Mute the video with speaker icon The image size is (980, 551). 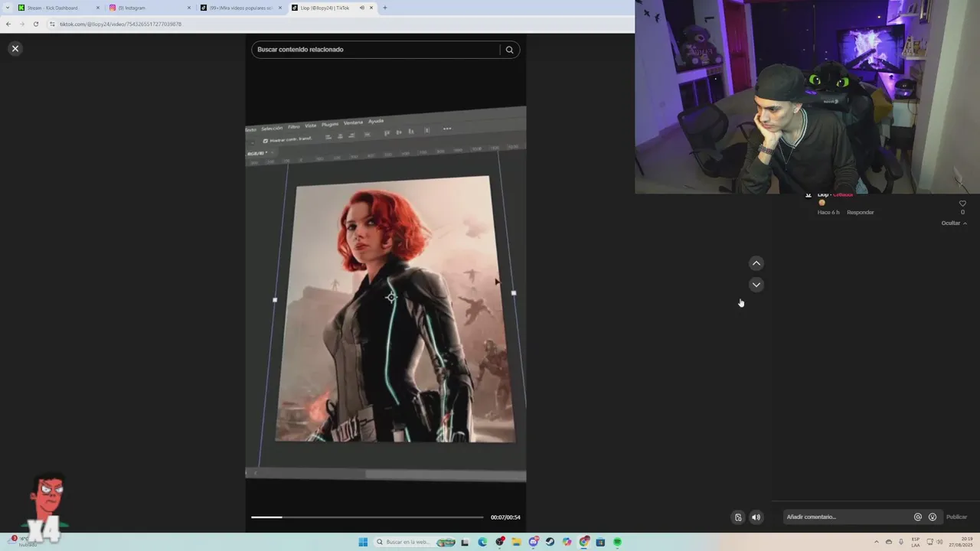tap(756, 517)
